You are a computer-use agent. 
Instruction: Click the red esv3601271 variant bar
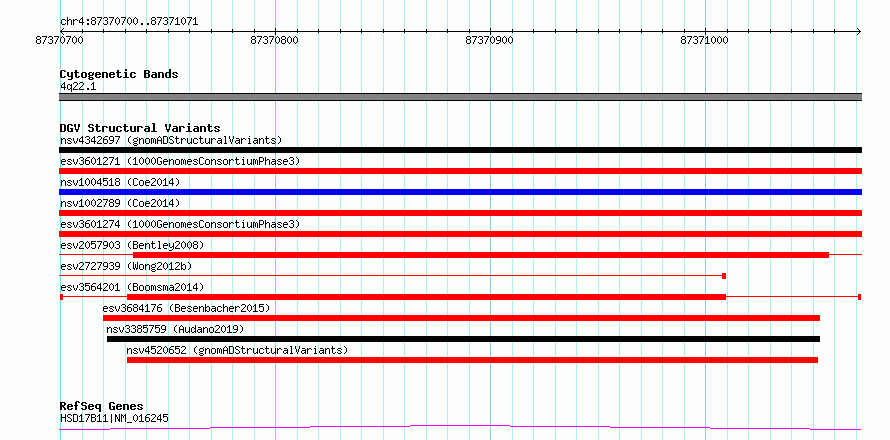pos(460,171)
